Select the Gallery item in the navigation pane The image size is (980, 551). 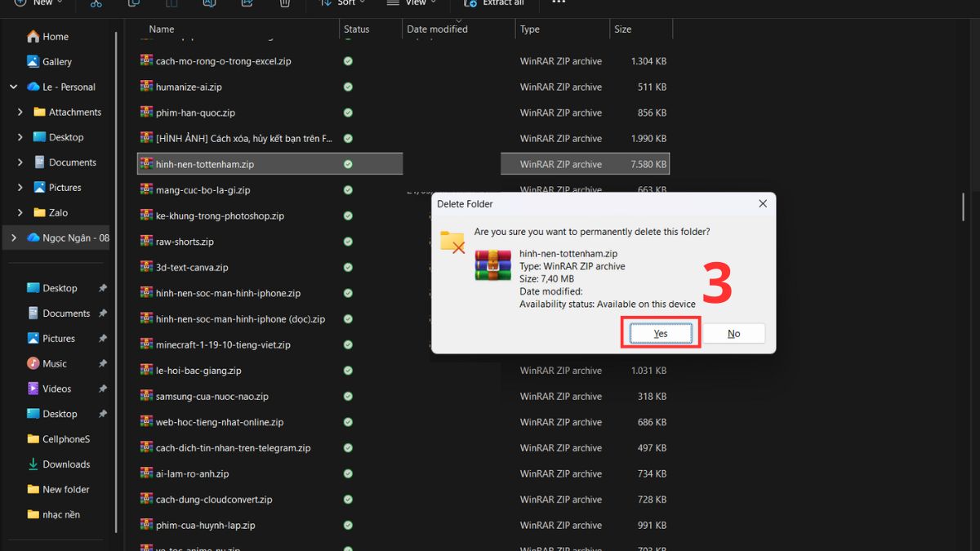click(x=56, y=61)
